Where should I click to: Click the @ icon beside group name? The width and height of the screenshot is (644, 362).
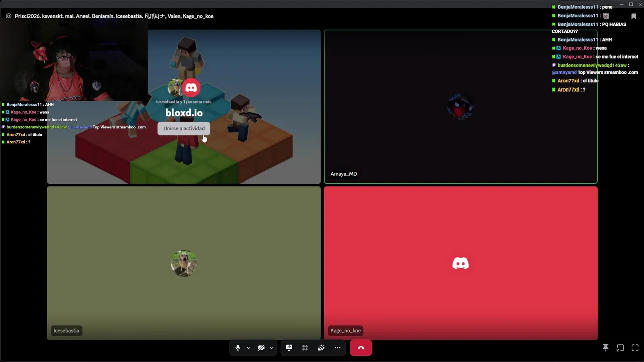point(9,16)
